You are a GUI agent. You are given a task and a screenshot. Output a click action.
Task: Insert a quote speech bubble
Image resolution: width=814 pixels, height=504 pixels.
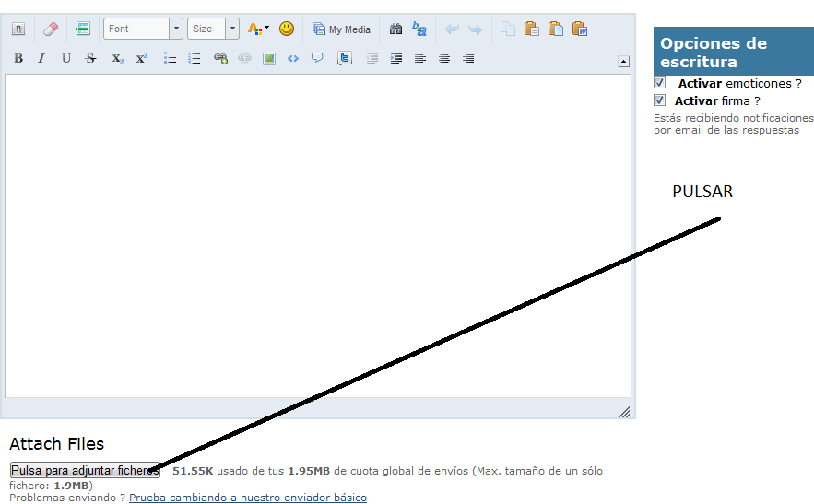(317, 59)
